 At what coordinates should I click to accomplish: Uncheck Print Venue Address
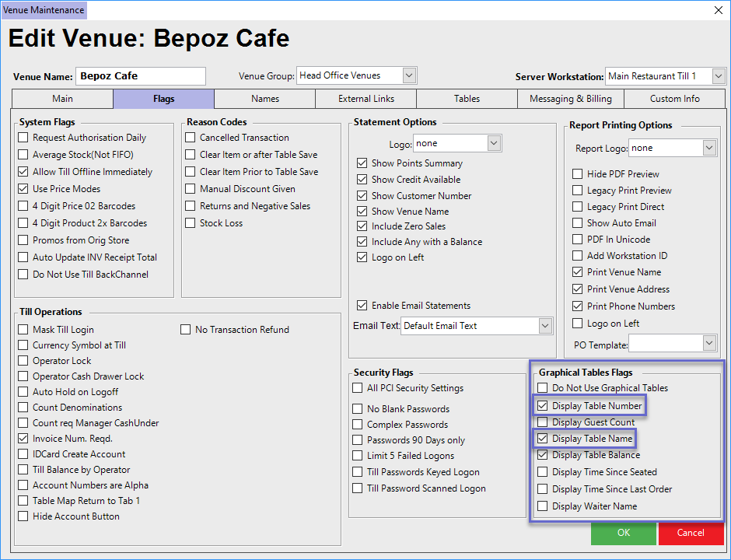pyautogui.click(x=577, y=289)
